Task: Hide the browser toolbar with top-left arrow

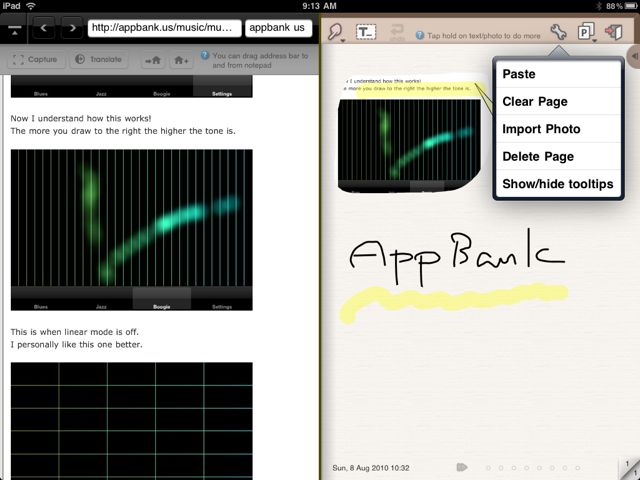Action: [14, 30]
